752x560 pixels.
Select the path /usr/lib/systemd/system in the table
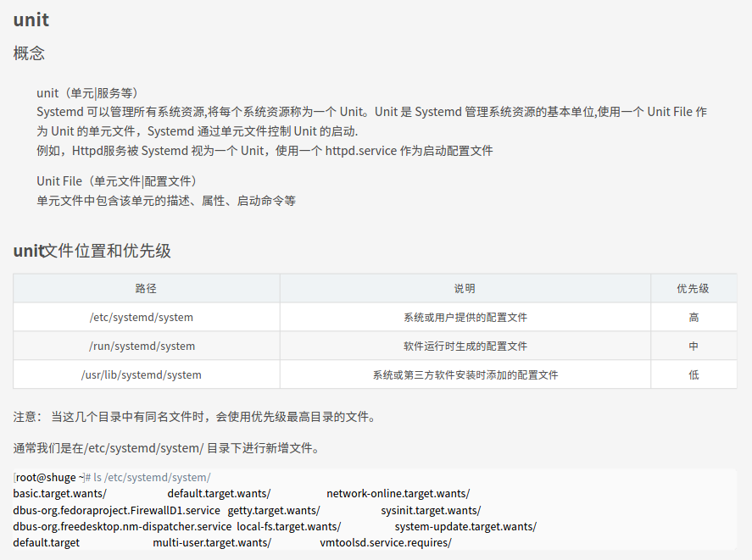point(147,374)
